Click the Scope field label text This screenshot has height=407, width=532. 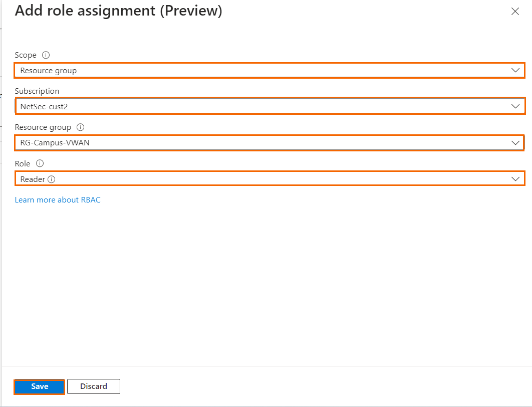pos(26,55)
